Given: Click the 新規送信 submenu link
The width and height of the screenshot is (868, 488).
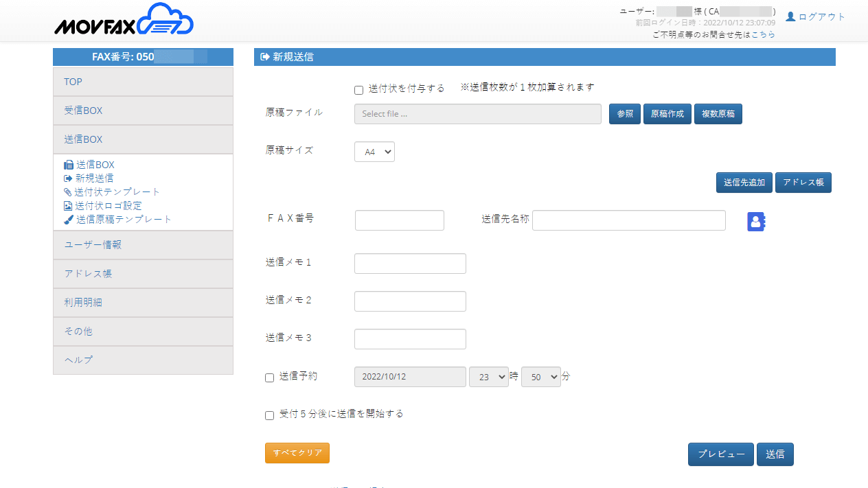Looking at the screenshot, I should (x=95, y=178).
